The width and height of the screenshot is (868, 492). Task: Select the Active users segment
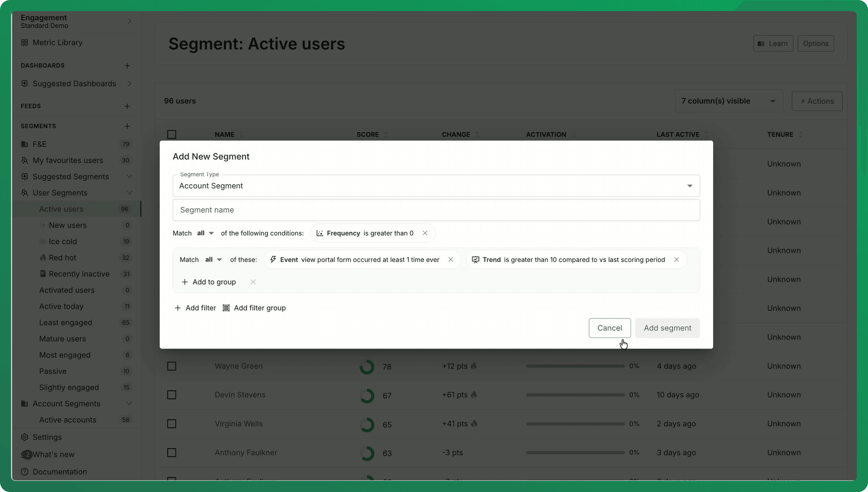76,209
